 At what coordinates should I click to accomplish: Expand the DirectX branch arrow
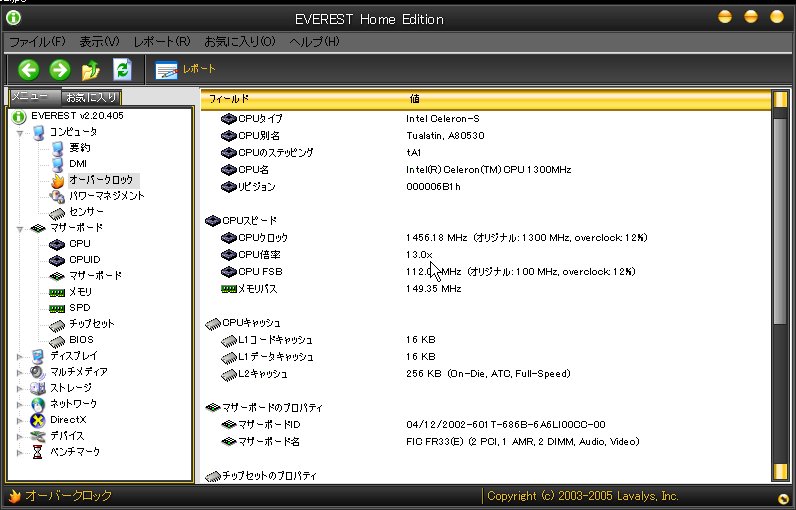click(x=20, y=420)
